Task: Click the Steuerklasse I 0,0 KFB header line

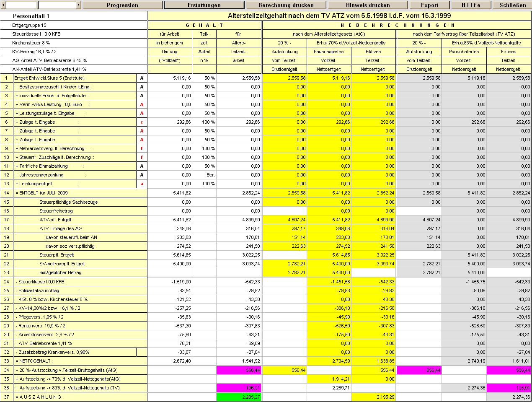Action: (x=36, y=34)
